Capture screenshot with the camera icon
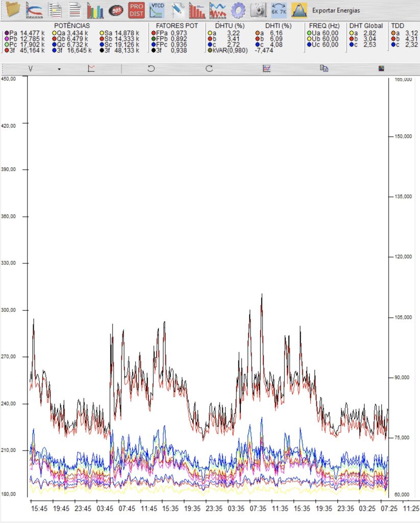This screenshot has height=523, width=420. pyautogui.click(x=258, y=10)
